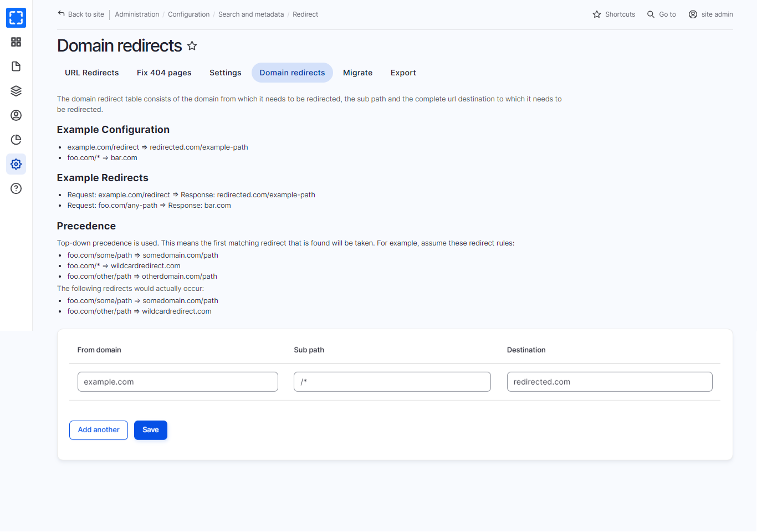This screenshot has width=757, height=532.
Task: Open the grid-shaped dashboard icon in sidebar
Action: [16, 42]
